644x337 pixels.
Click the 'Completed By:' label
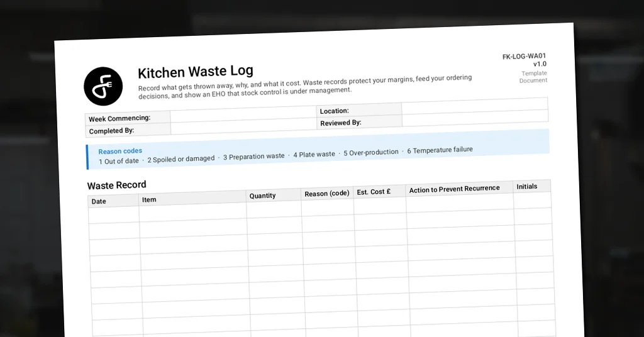coord(112,131)
